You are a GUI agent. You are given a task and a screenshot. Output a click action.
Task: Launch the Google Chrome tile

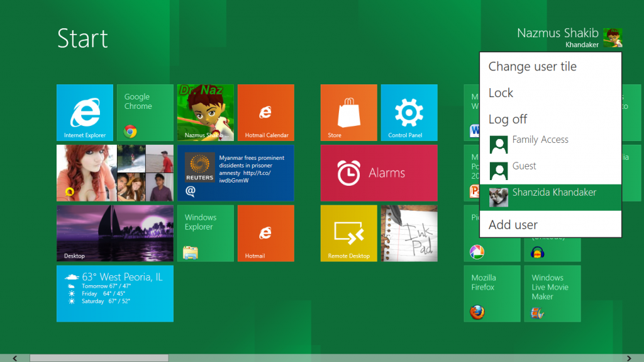145,113
